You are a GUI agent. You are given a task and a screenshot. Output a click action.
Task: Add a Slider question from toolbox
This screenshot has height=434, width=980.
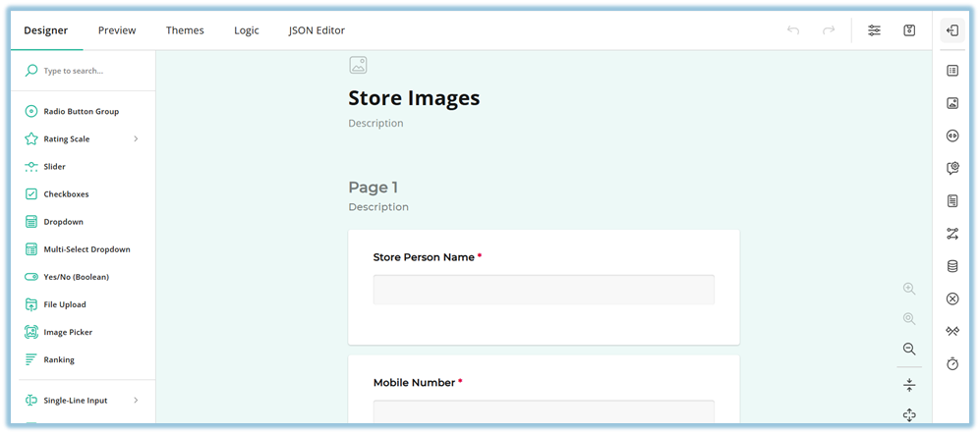pyautogui.click(x=54, y=167)
